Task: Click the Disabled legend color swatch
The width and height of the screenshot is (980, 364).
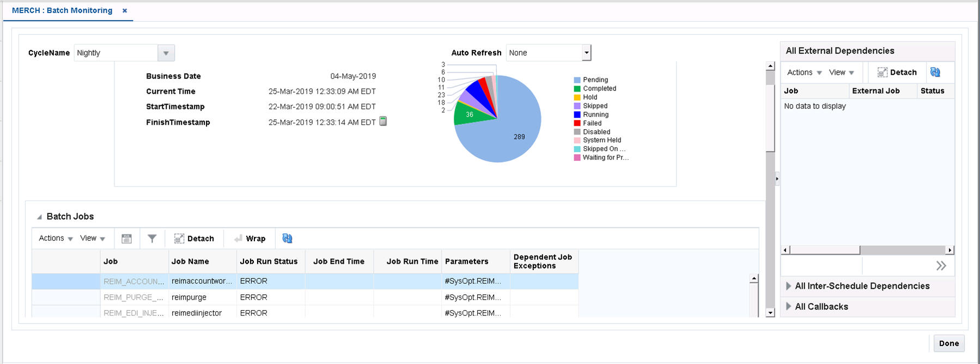Action: [x=577, y=132]
